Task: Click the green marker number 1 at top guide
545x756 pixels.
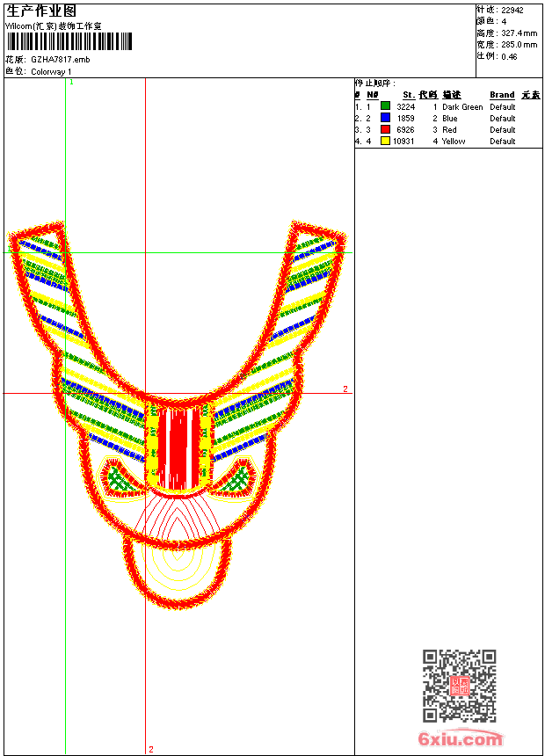Action: (x=71, y=82)
